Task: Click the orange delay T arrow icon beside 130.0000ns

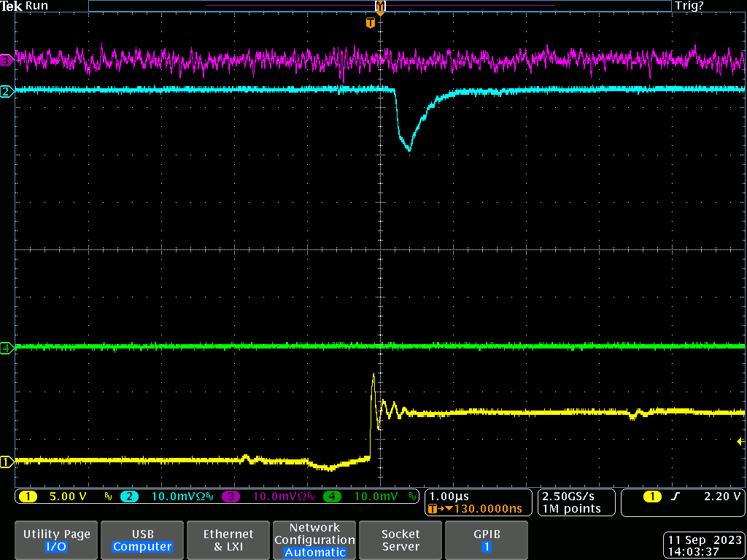Action: pyautogui.click(x=436, y=509)
